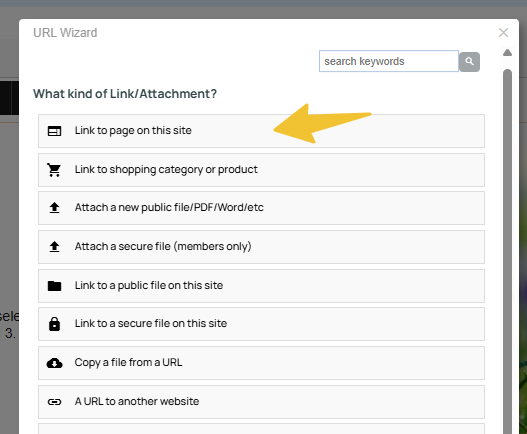
Task: Focus the search keywords field
Action: [x=389, y=61]
